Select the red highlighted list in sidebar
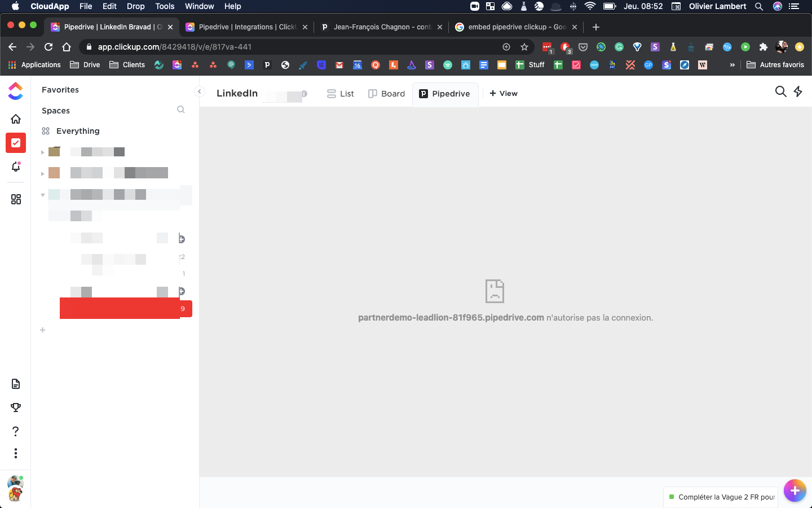The width and height of the screenshot is (812, 508). pos(126,309)
